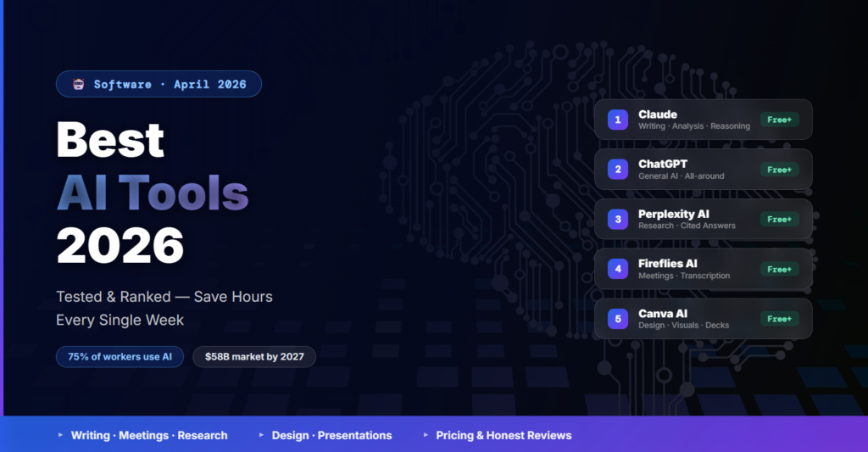Click the robot icon beside Software
This screenshot has height=452, width=868.
tap(79, 84)
